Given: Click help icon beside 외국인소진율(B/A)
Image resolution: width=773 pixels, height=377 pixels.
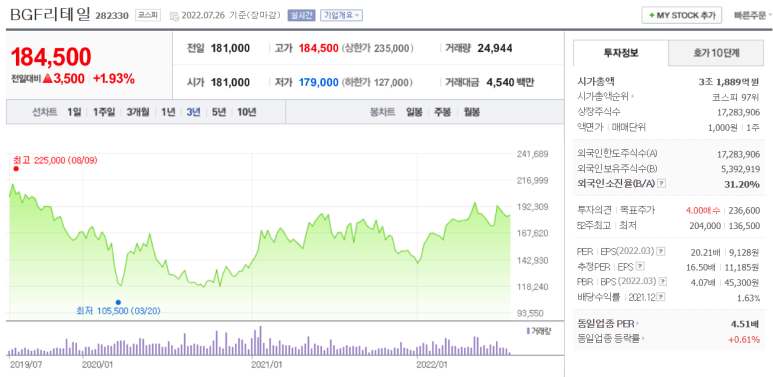Looking at the screenshot, I should 662,184.
